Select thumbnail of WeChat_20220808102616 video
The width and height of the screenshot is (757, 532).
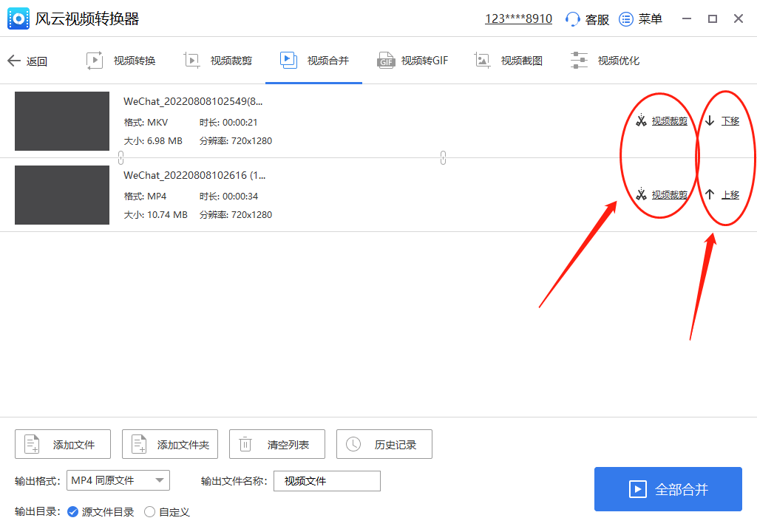(62, 195)
